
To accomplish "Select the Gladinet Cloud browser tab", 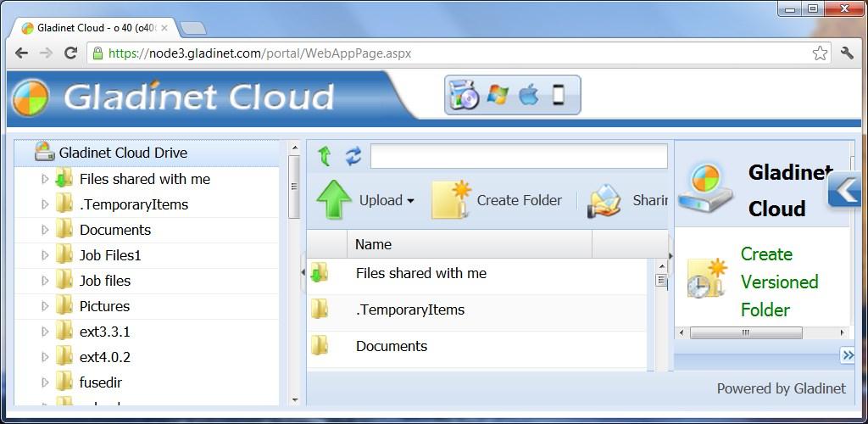I will tap(94, 28).
